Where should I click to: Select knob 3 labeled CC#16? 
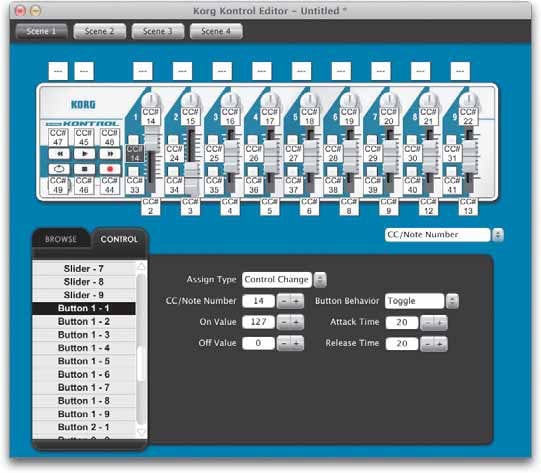tap(230, 117)
